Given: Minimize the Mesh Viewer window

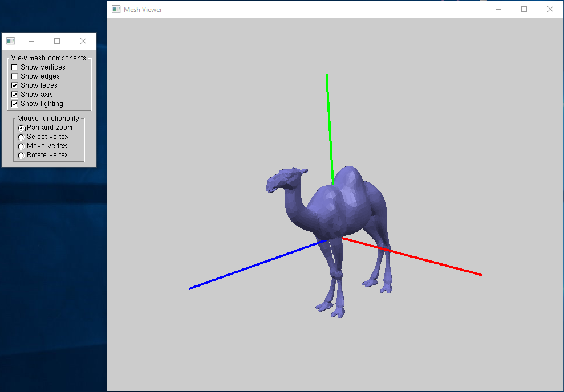Looking at the screenshot, I should [498, 9].
